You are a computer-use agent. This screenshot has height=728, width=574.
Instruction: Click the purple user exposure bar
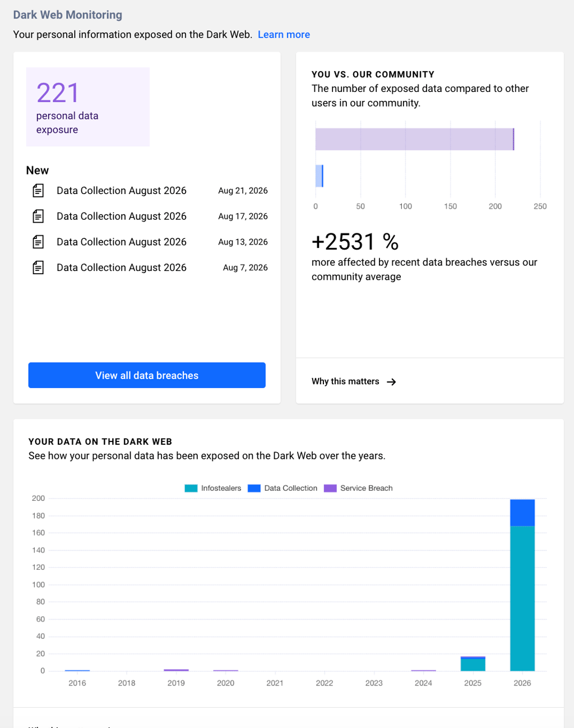tap(415, 139)
